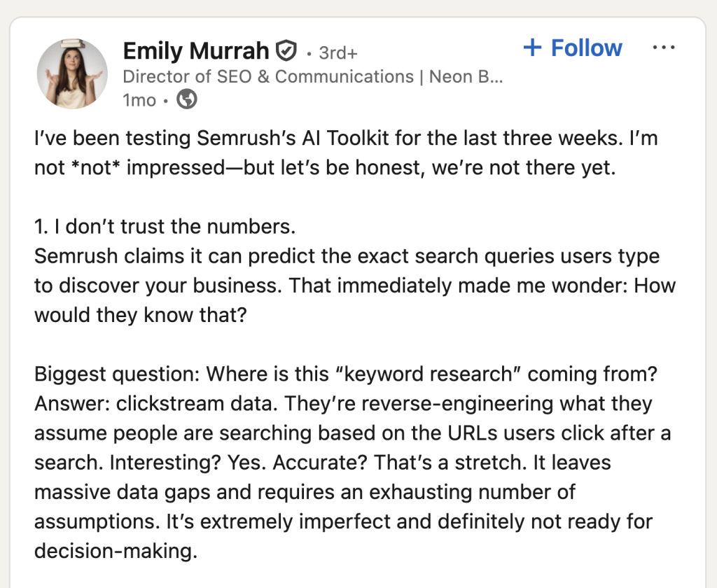This screenshot has width=717, height=588.
Task: Click Emily Murrah's profile photo
Action: 72,73
